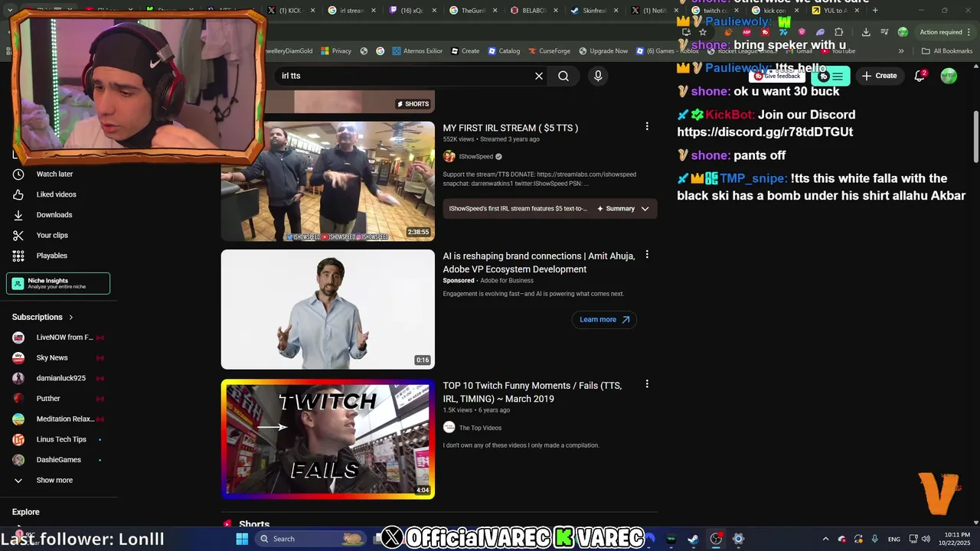
Task: Open options for TOP 10 Twitch Funny Moments
Action: (x=647, y=384)
